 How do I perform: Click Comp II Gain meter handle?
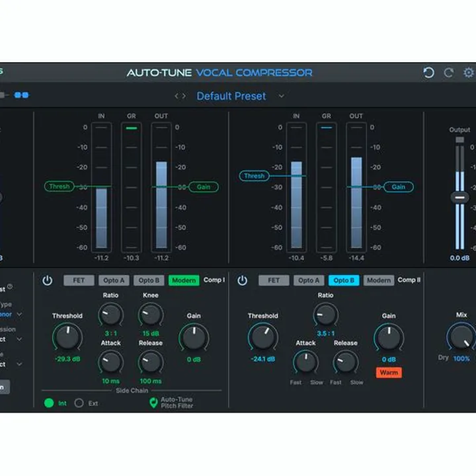click(399, 186)
